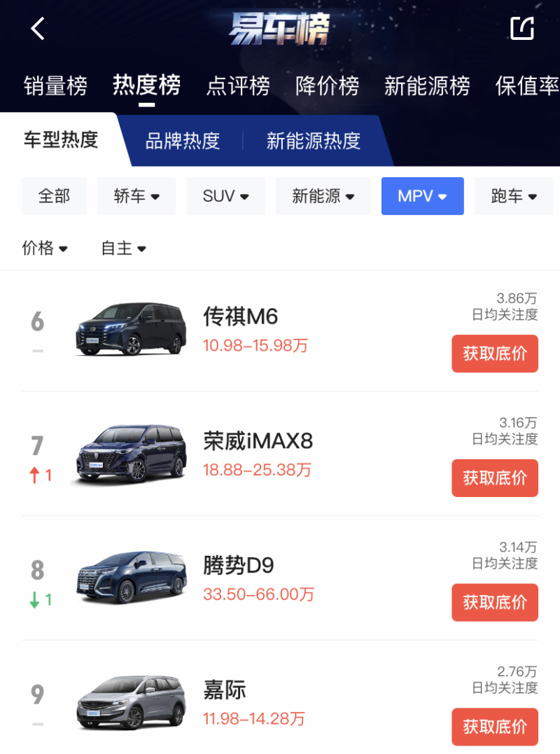The width and height of the screenshot is (560, 754).
Task: Open the 自主 brand origin filter
Action: (x=123, y=248)
